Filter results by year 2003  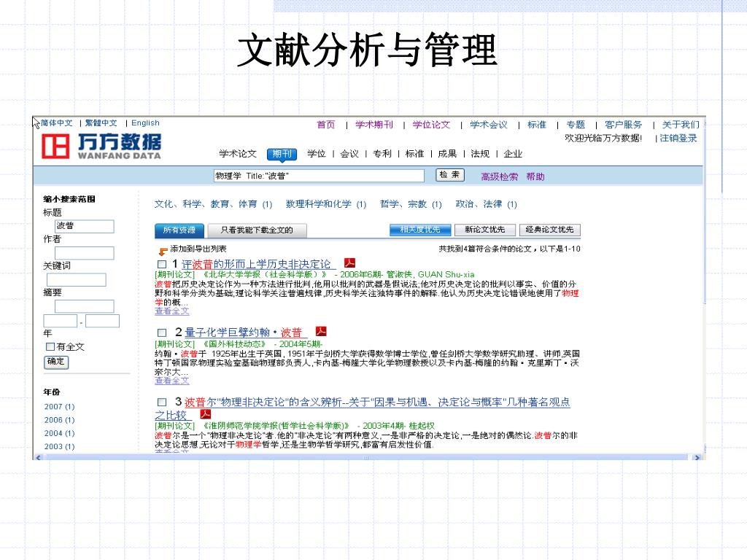point(60,447)
